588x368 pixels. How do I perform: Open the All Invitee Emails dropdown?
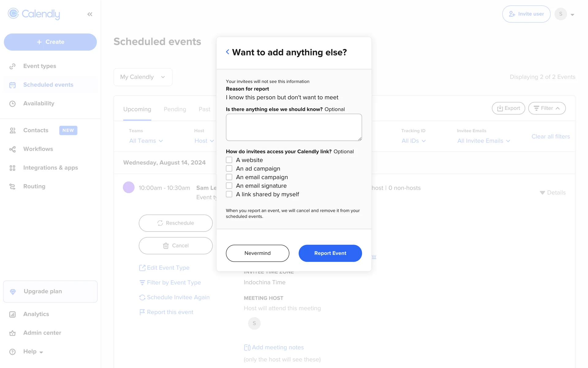[484, 141]
